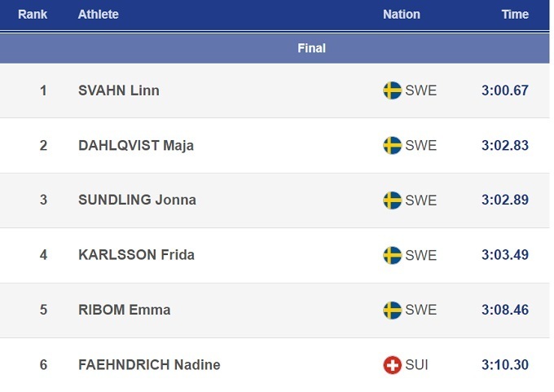Screen dimensions: 554x392
Task: Click the Nation column header
Action: point(402,15)
